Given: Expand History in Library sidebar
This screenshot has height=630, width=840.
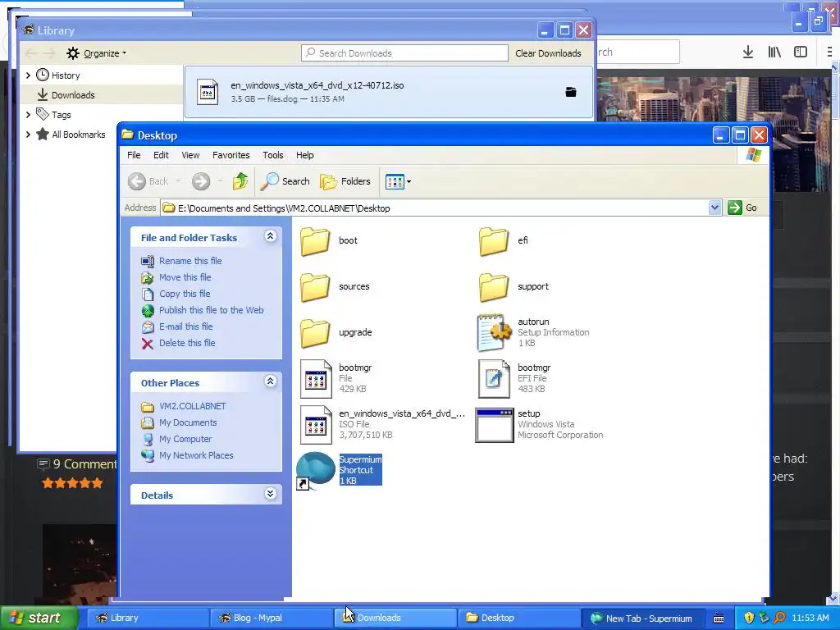Looking at the screenshot, I should pos(29,75).
